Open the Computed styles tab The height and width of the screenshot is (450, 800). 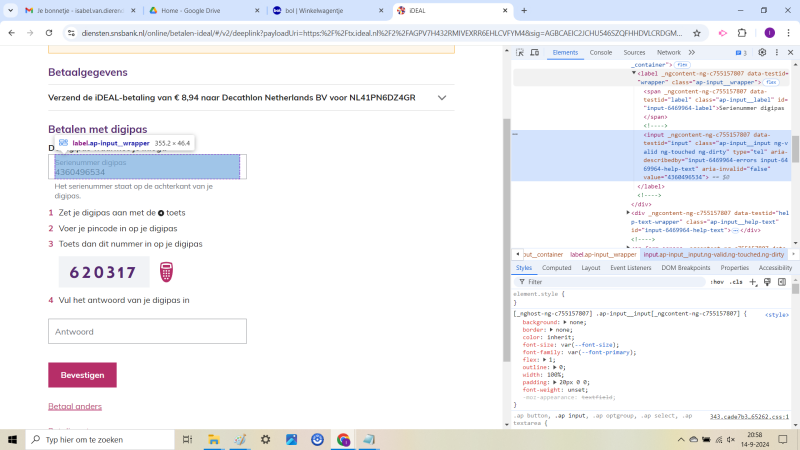coord(556,268)
